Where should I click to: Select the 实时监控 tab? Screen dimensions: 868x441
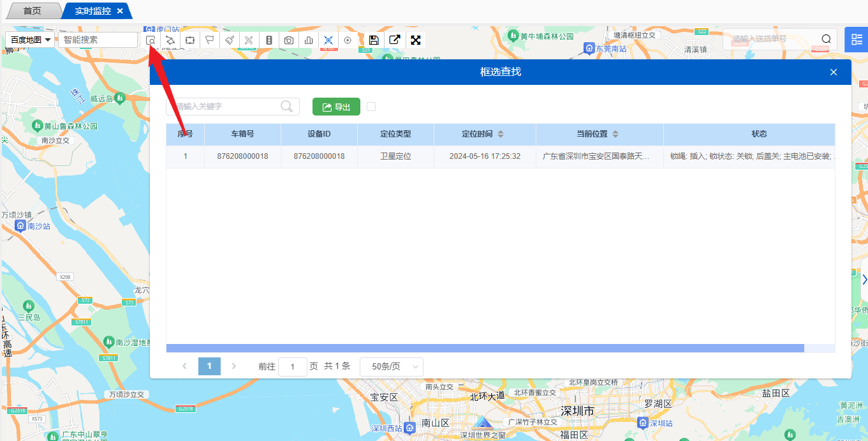point(93,11)
